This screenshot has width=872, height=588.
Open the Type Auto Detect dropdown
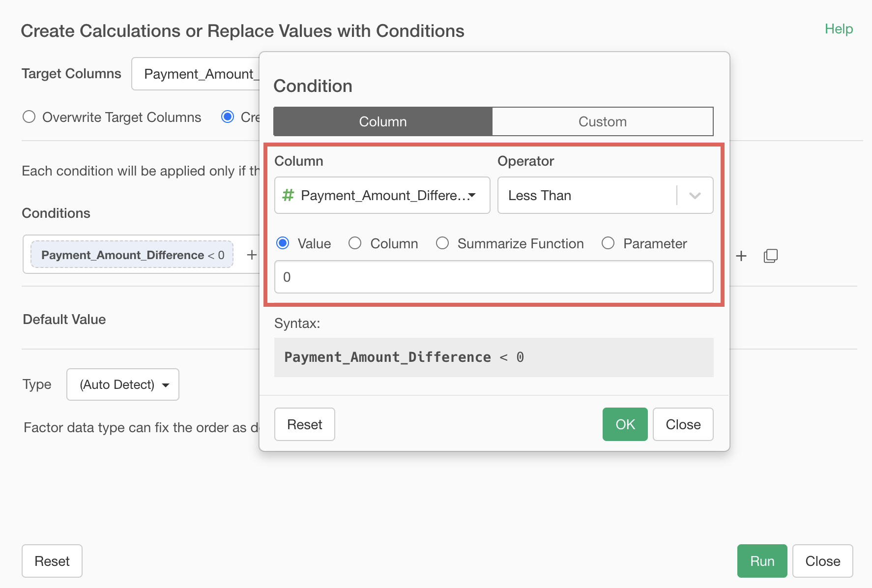tap(123, 384)
